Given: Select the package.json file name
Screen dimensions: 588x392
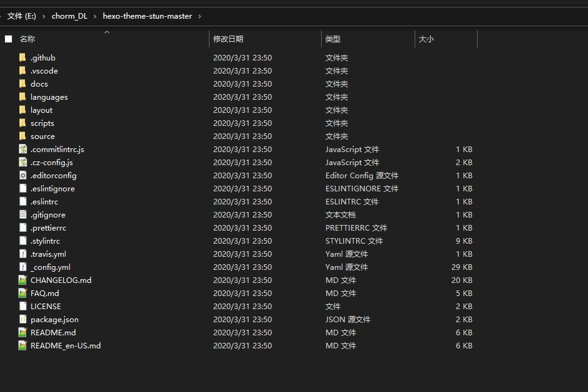Looking at the screenshot, I should pos(55,320).
